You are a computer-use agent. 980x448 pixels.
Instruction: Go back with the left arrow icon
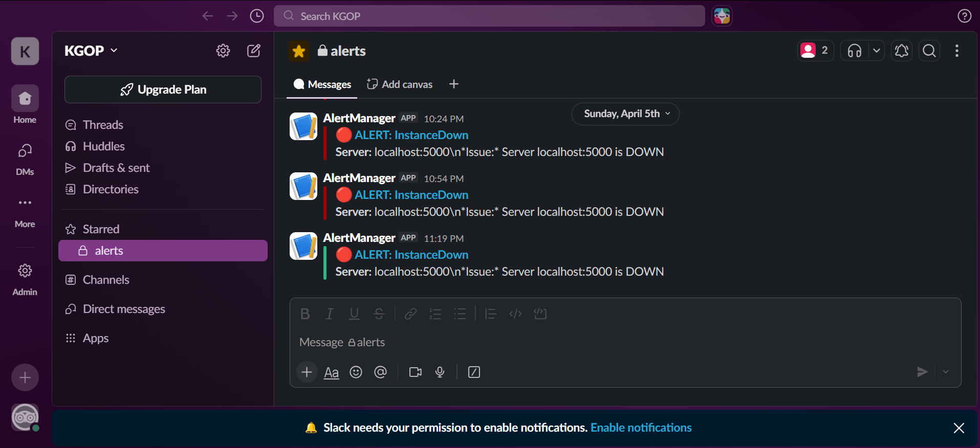click(207, 16)
